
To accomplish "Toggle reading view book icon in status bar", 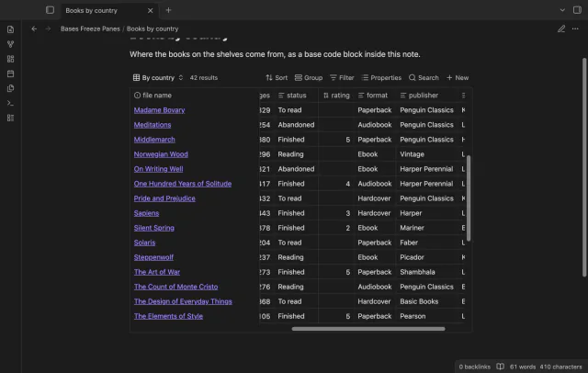I will (500, 367).
